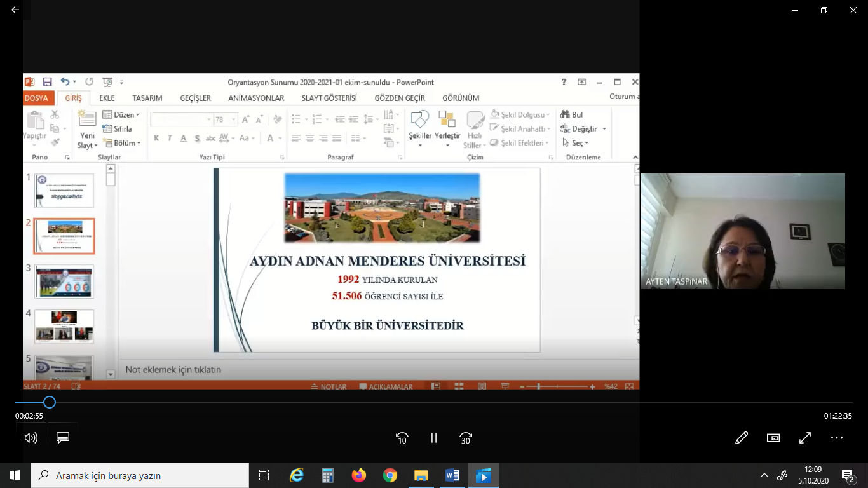Open the taskbar clock and date
This screenshot has width=868, height=488.
(813, 475)
